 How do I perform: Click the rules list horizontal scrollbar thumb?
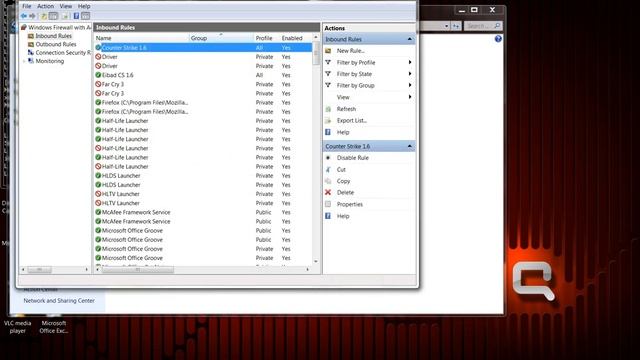pos(138,269)
